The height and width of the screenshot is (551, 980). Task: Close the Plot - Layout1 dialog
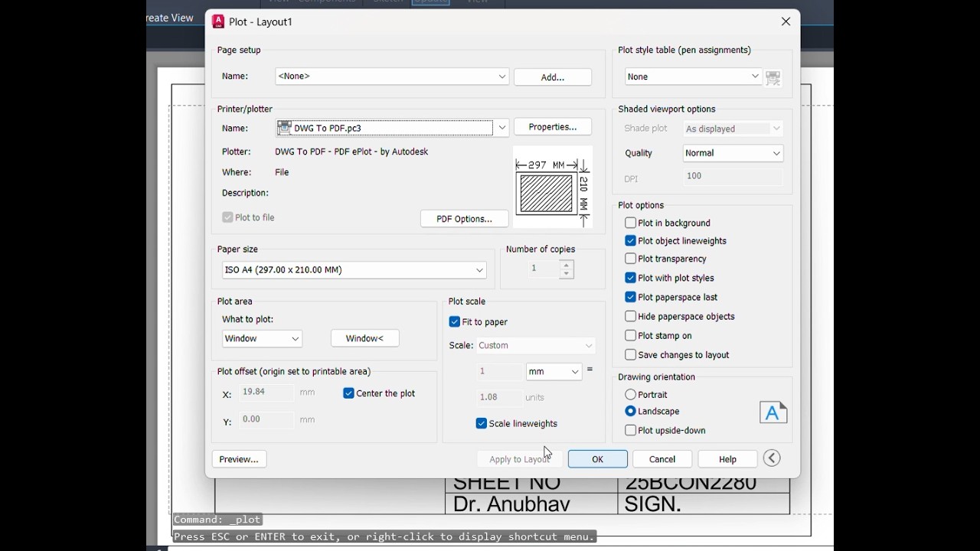click(786, 21)
